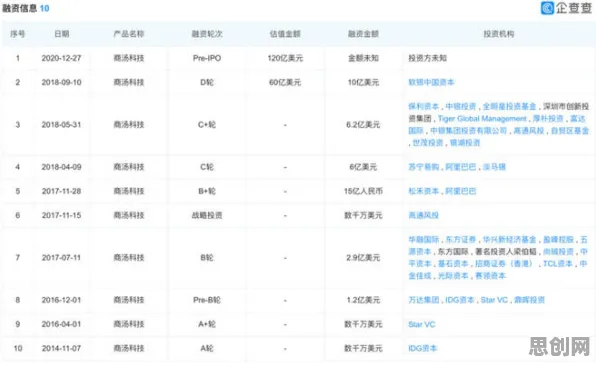Select the date 2018-04-09
Screen dimensions: 596x365
pyautogui.click(x=61, y=167)
